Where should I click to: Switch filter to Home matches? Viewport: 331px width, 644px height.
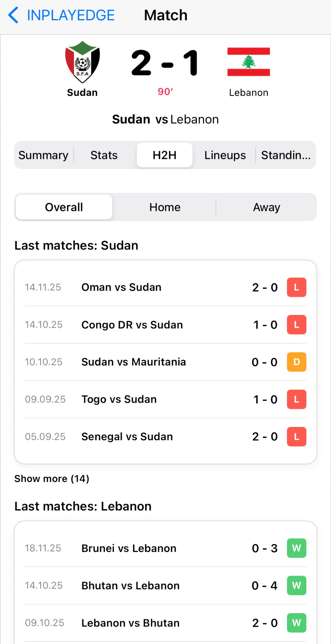coord(165,207)
